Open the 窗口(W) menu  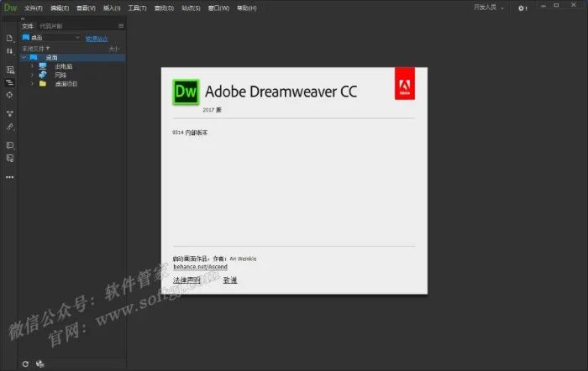[218, 8]
